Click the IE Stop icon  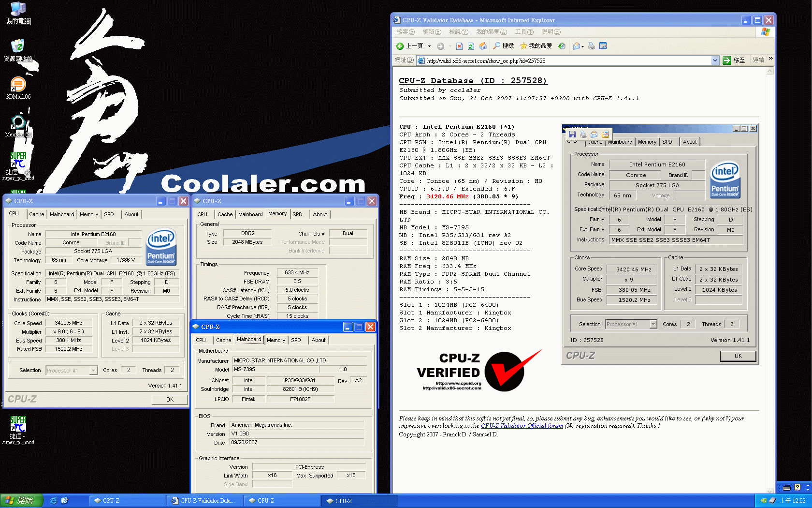[459, 46]
